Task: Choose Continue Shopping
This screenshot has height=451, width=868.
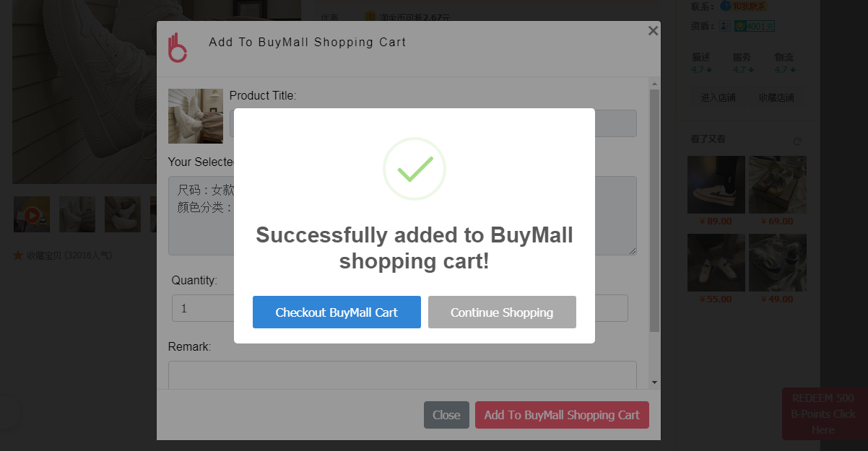Action: (502, 312)
